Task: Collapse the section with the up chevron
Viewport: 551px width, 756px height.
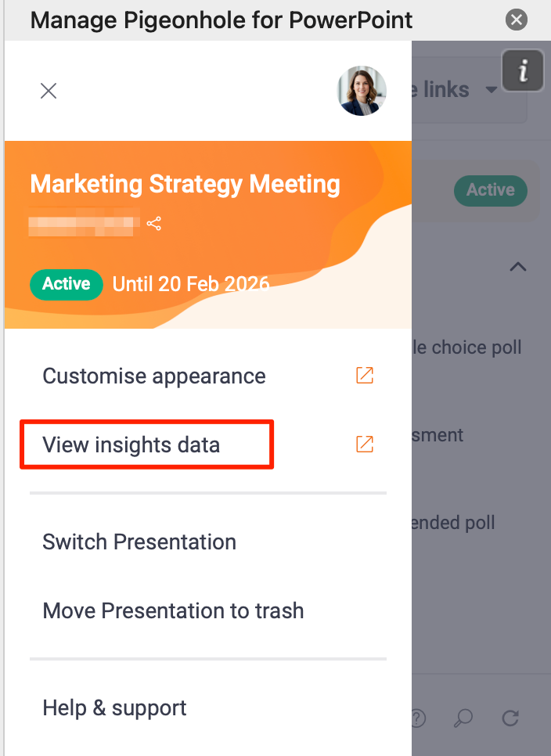Action: [517, 267]
